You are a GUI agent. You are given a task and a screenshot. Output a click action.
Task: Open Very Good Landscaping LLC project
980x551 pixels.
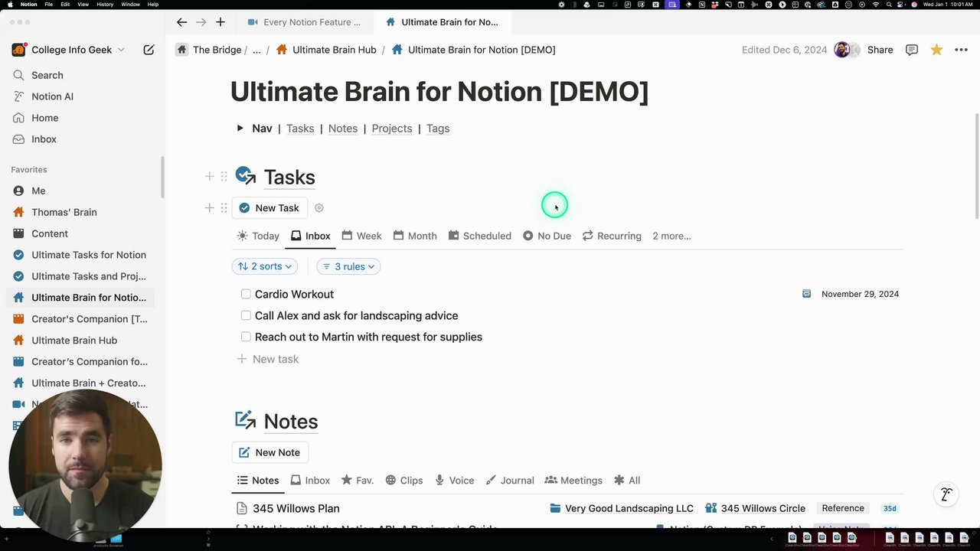coord(622,508)
